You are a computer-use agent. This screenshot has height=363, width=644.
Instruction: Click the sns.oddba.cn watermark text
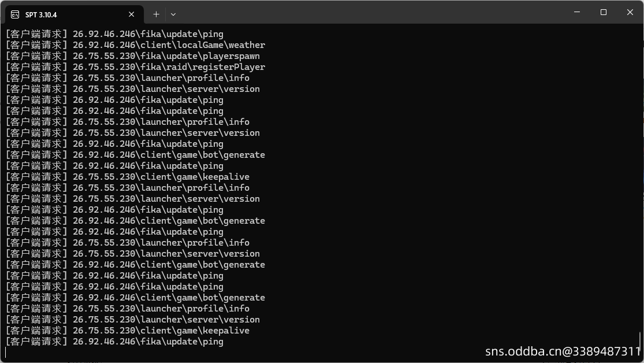coord(563,351)
